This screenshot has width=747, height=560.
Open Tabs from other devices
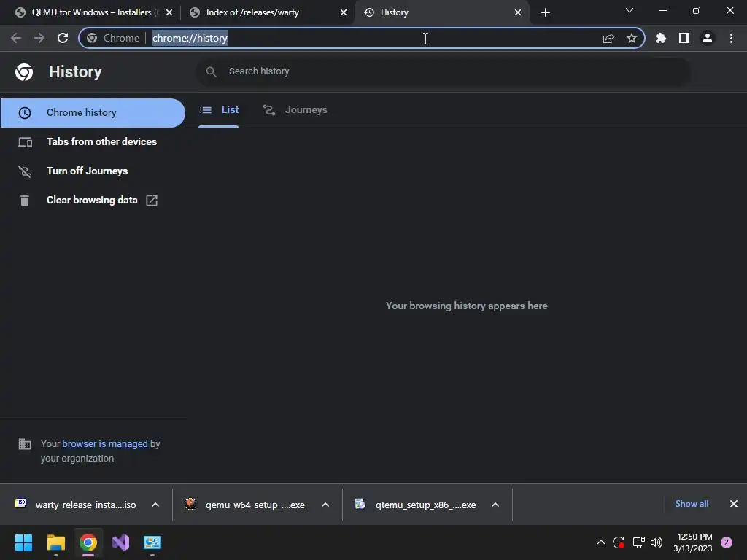[x=93, y=142]
